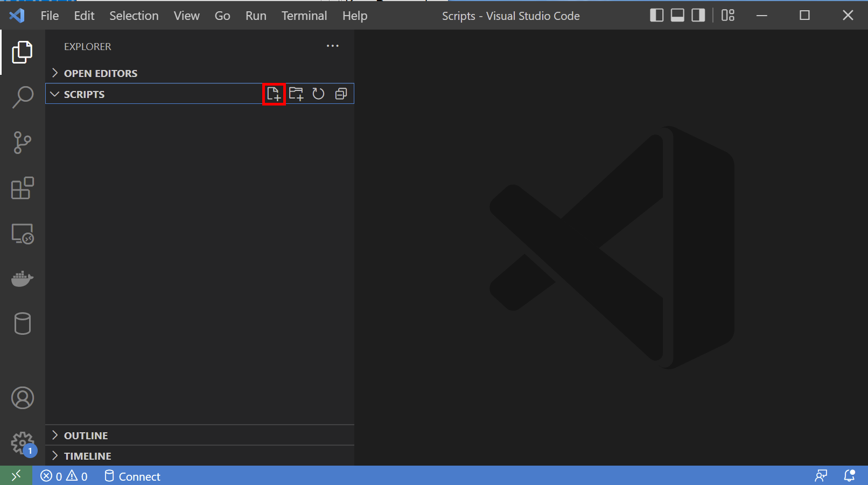Click Connect in the status bar
The height and width of the screenshot is (485, 868).
(132, 476)
